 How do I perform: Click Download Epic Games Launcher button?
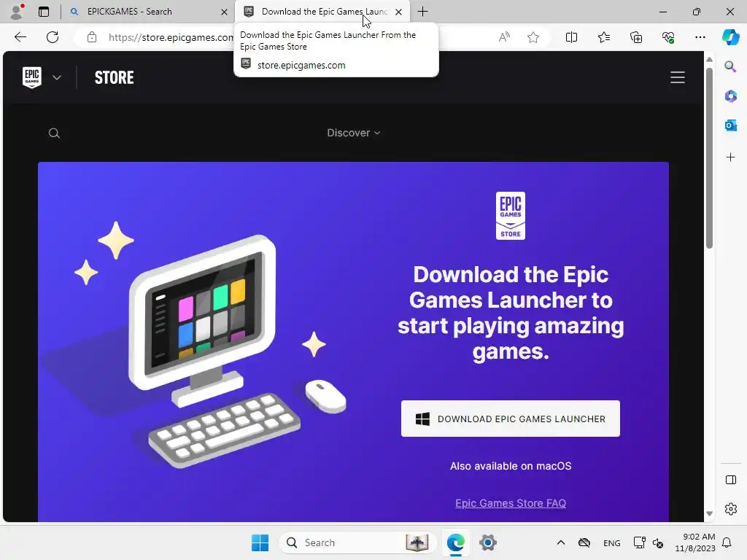510,419
